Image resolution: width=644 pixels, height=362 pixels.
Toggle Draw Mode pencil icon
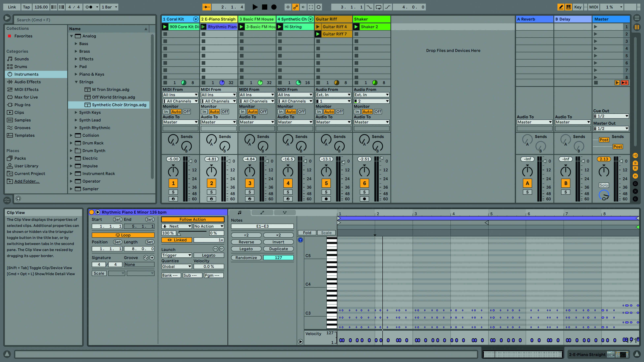(561, 7)
